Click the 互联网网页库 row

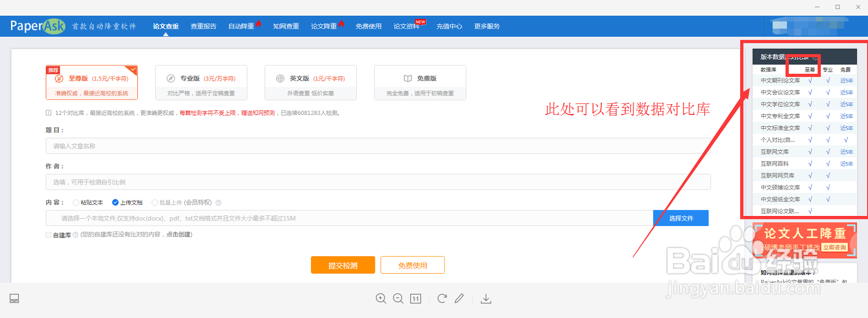805,175
